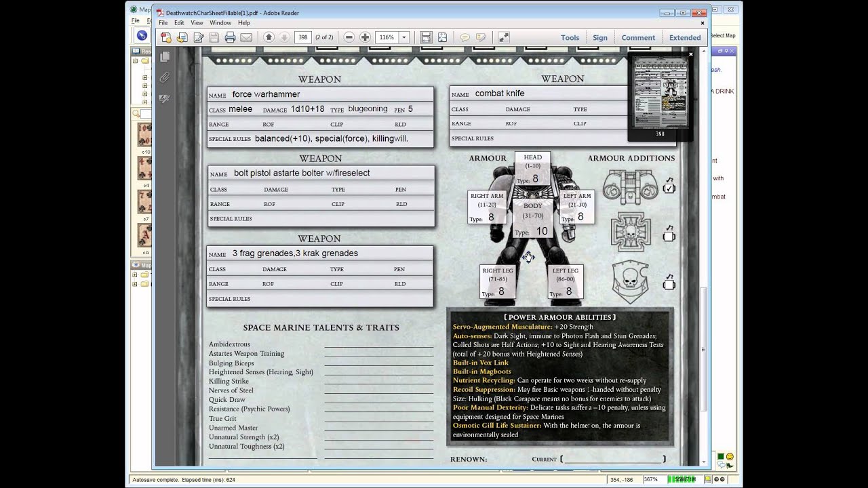Open the zoom level dropdown arrow
This screenshot has height=488, width=868.
point(404,37)
